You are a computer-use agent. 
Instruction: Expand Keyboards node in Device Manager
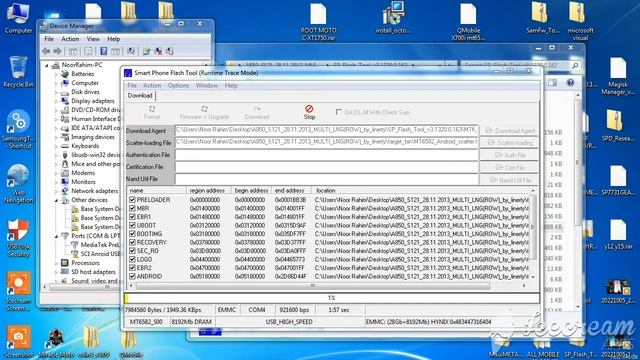pyautogui.click(x=56, y=146)
